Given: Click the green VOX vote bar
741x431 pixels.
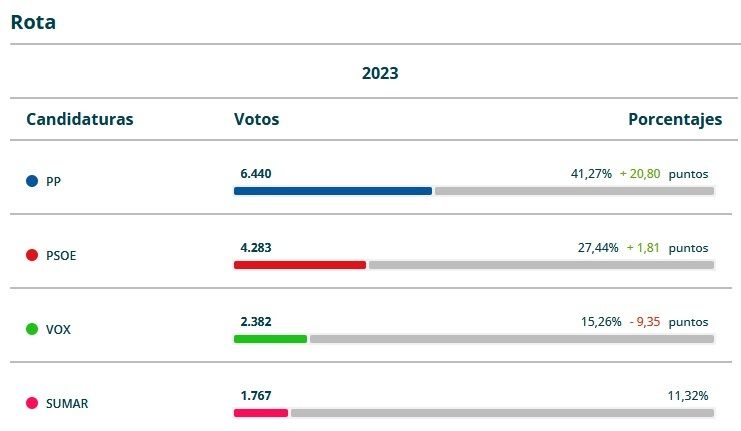Looking at the screenshot, I should coord(270,339).
